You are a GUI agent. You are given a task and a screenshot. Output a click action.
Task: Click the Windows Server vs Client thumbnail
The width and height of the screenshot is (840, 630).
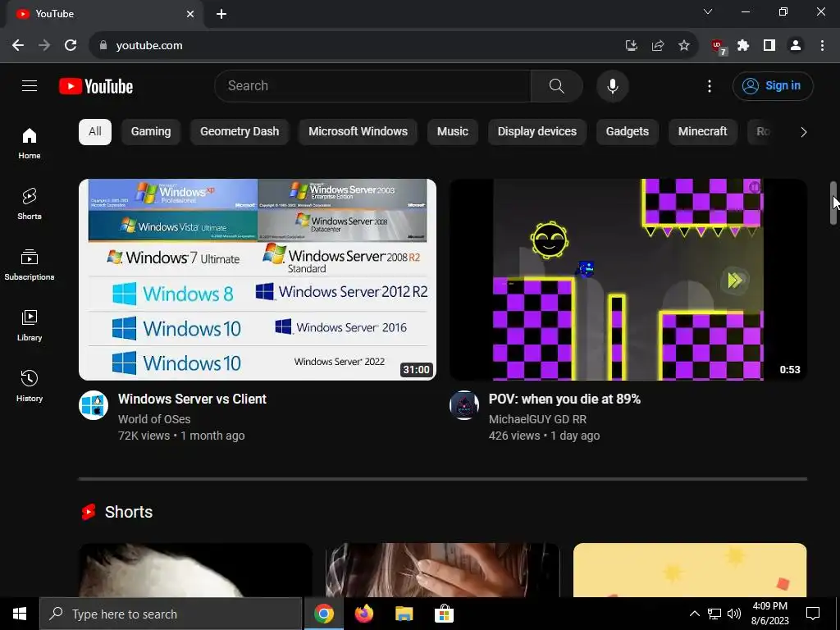click(x=258, y=280)
